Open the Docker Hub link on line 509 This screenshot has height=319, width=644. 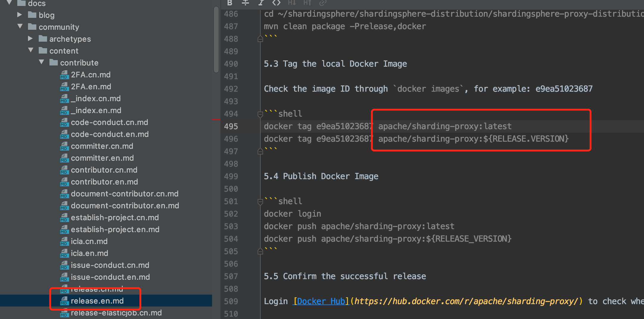321,301
